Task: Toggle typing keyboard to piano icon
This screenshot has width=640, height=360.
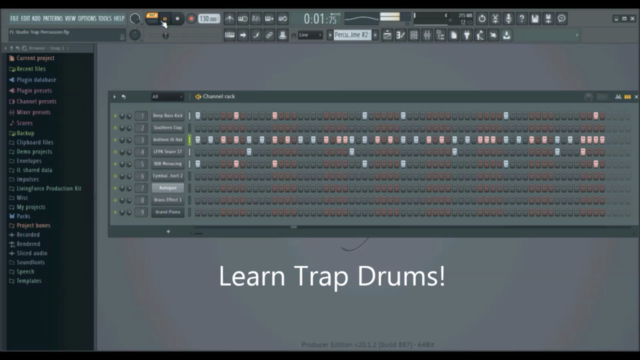Action: (x=230, y=35)
